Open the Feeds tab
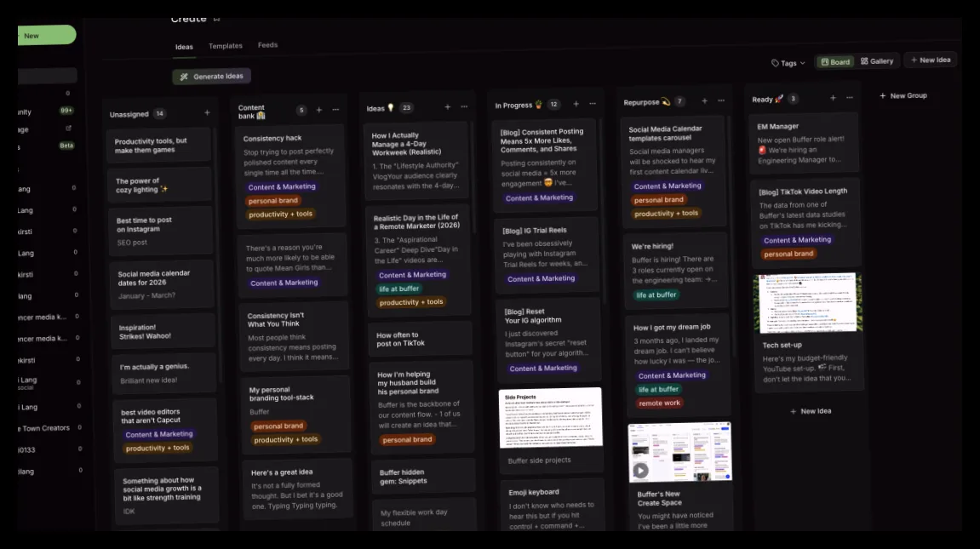This screenshot has width=980, height=549. coord(267,45)
